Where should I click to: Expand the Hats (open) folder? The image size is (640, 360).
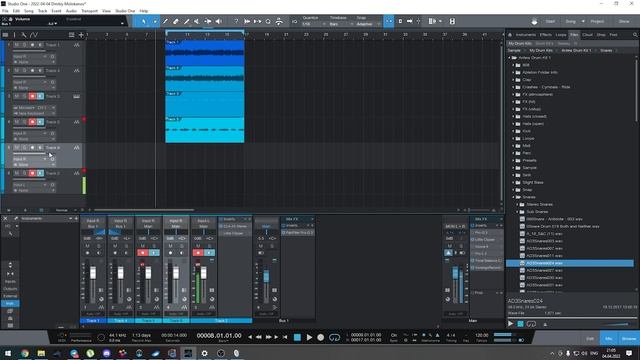(x=513, y=124)
